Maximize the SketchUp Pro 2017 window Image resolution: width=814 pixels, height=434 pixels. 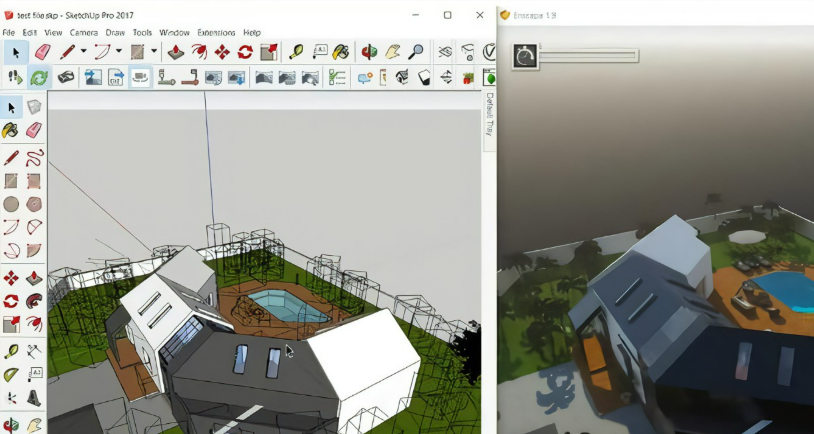pos(447,15)
